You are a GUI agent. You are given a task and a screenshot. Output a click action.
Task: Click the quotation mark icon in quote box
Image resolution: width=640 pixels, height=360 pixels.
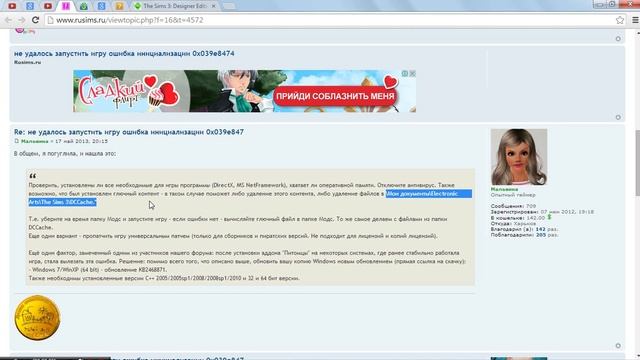tap(33, 176)
